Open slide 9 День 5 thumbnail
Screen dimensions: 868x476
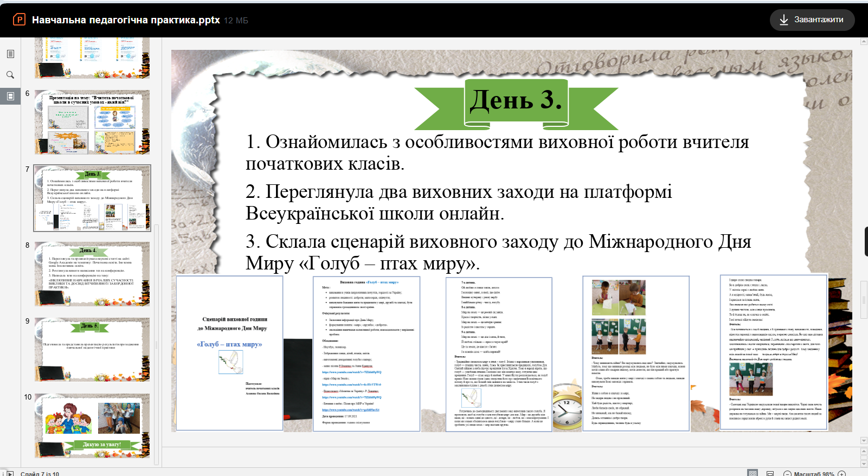pyautogui.click(x=92, y=350)
